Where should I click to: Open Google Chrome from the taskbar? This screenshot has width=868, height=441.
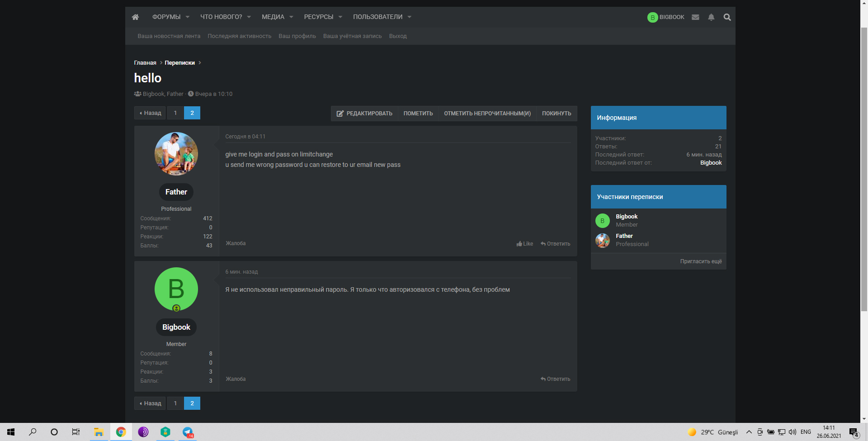pos(121,432)
